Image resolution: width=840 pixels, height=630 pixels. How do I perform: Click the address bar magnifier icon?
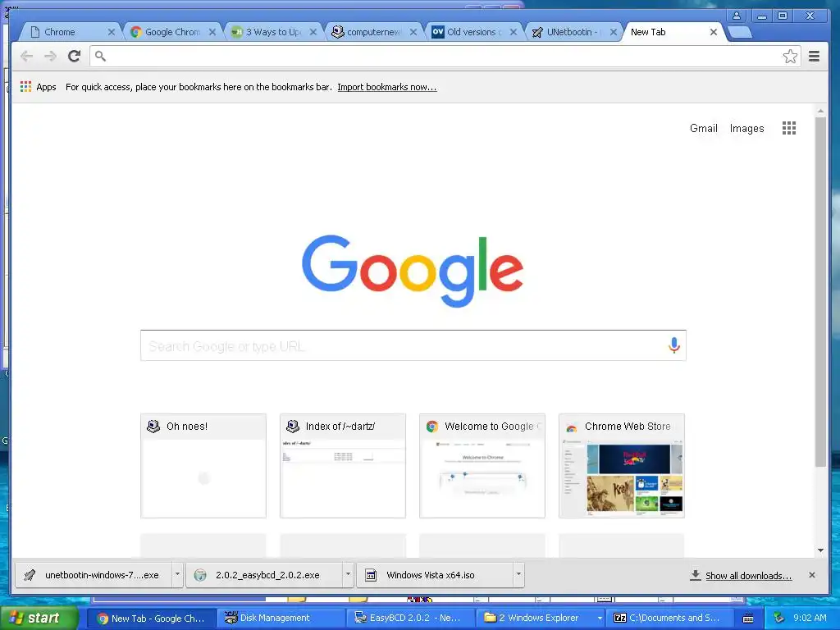(100, 56)
